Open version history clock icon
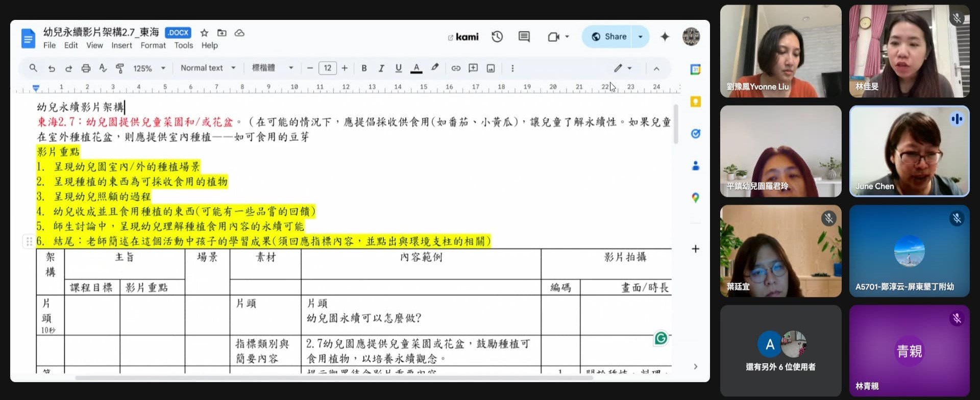980x400 pixels. [x=497, y=37]
